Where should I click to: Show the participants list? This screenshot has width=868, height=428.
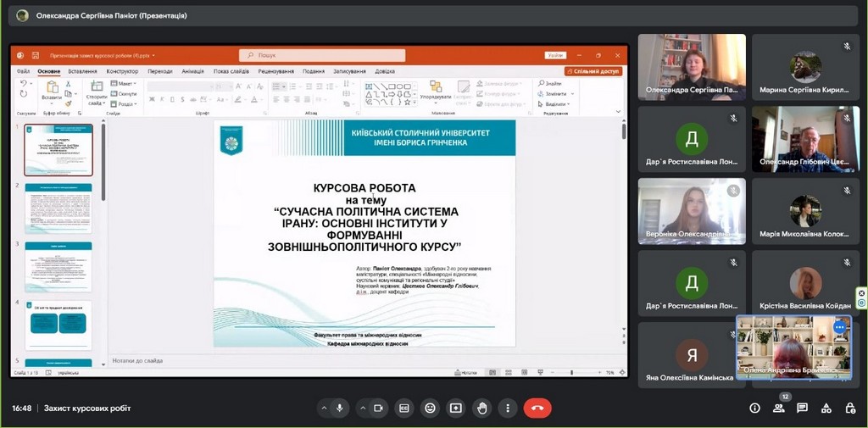778,408
